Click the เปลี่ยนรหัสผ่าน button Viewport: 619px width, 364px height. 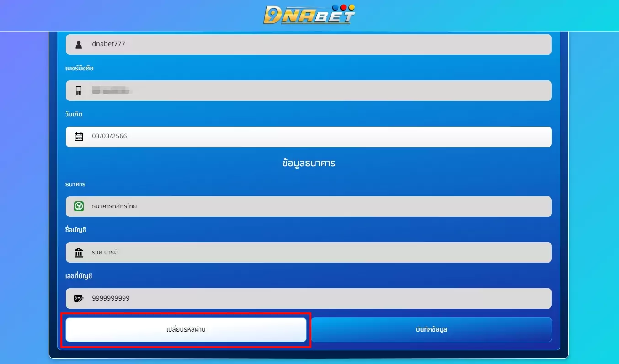186,329
